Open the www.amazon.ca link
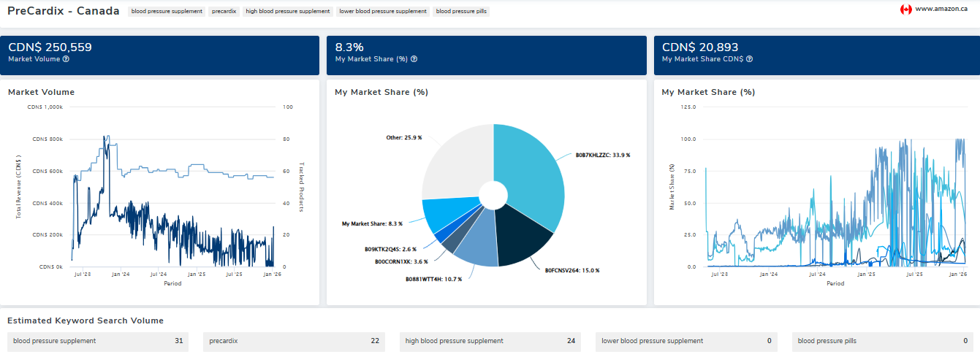Image resolution: width=980 pixels, height=357 pixels. click(x=941, y=9)
